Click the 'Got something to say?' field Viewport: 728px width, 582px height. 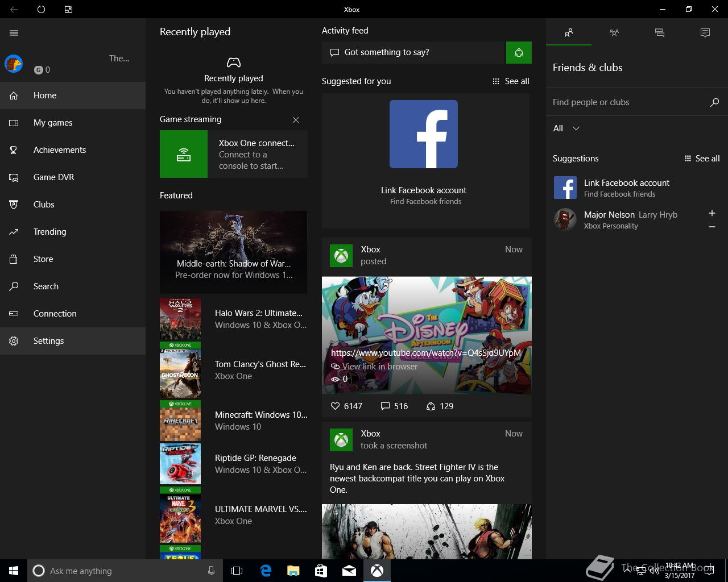click(x=414, y=52)
